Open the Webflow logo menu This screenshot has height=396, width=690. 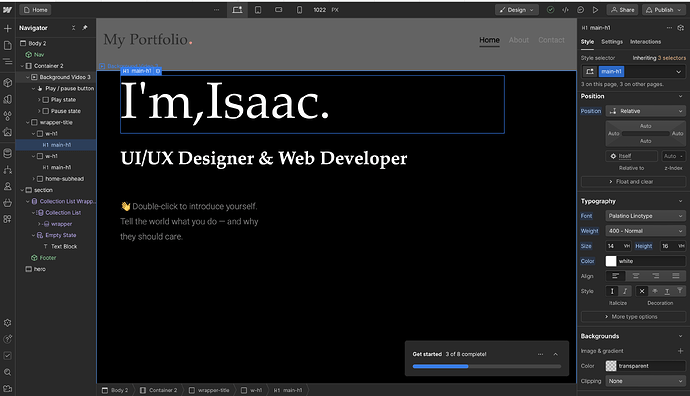(7, 10)
